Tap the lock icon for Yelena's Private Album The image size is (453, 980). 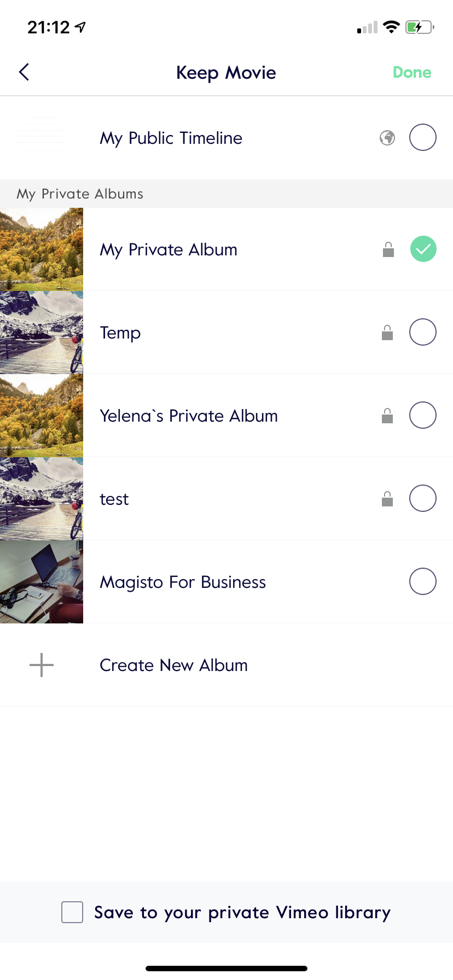[x=387, y=416]
